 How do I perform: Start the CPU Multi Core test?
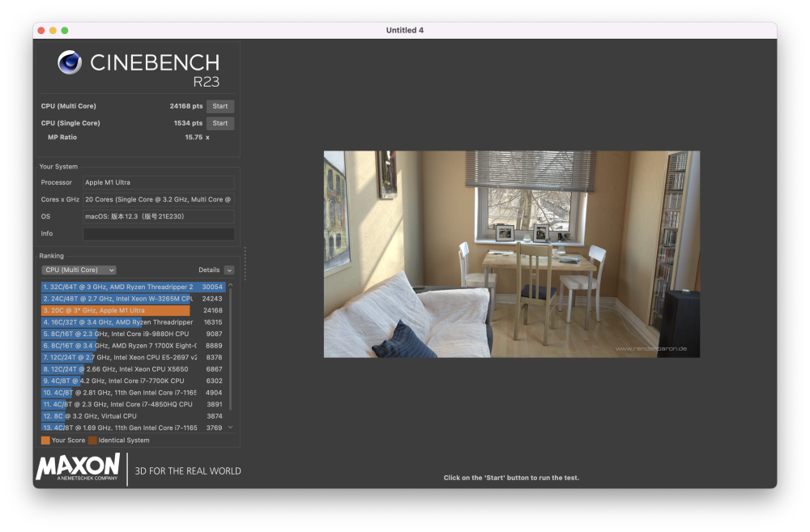point(220,106)
